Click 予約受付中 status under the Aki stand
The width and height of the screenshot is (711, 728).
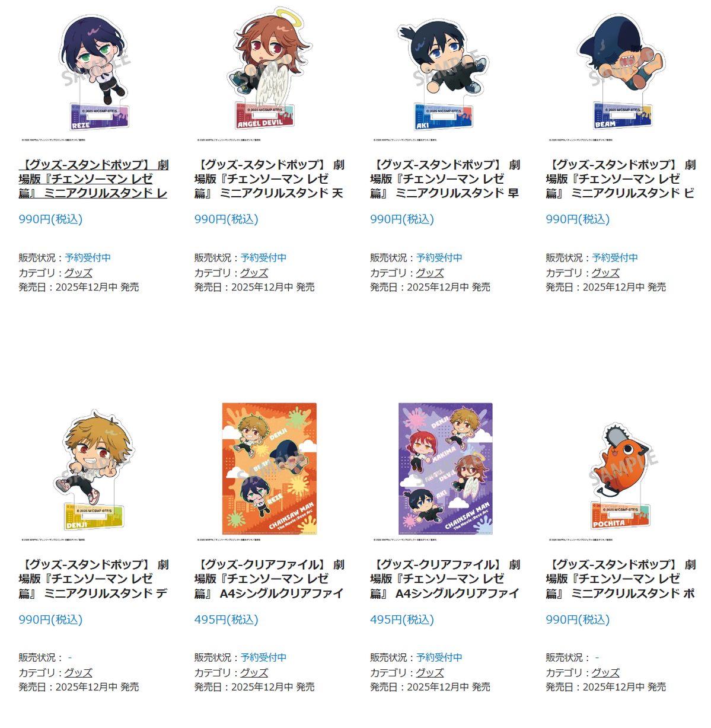tap(439, 258)
